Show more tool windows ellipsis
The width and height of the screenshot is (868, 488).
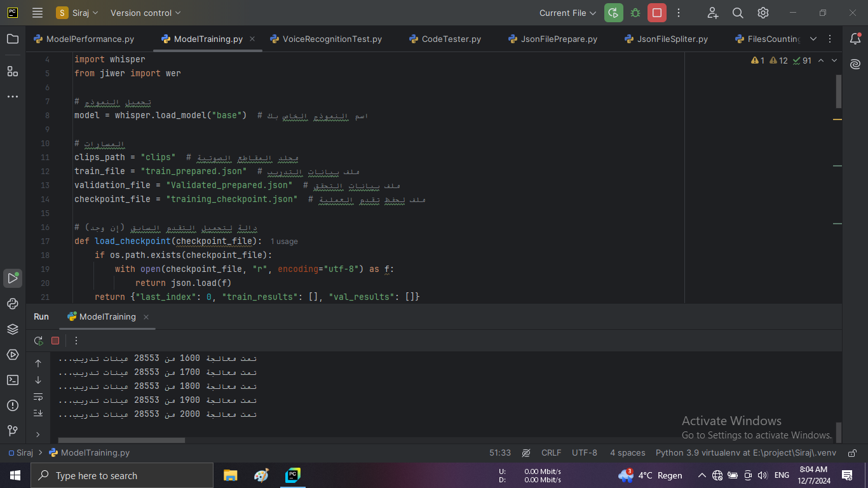click(13, 97)
